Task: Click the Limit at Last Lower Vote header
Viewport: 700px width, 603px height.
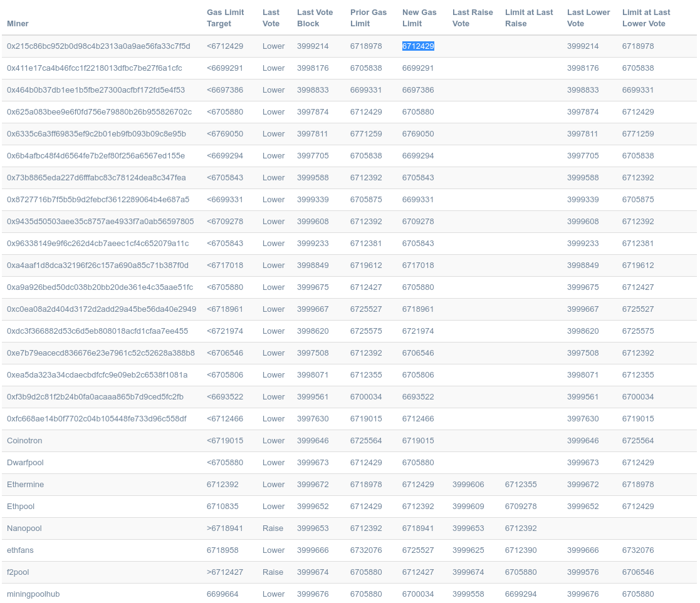Action: coord(646,18)
